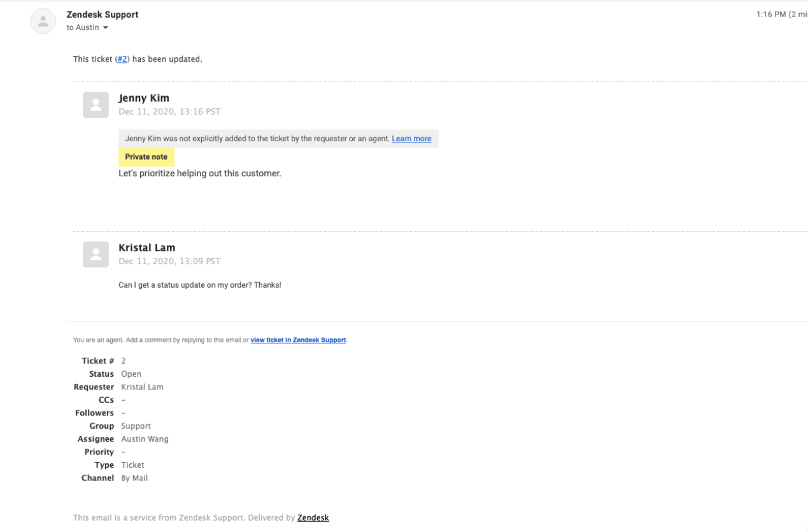
Task: Click the yellow Private note badge
Action: tap(146, 157)
